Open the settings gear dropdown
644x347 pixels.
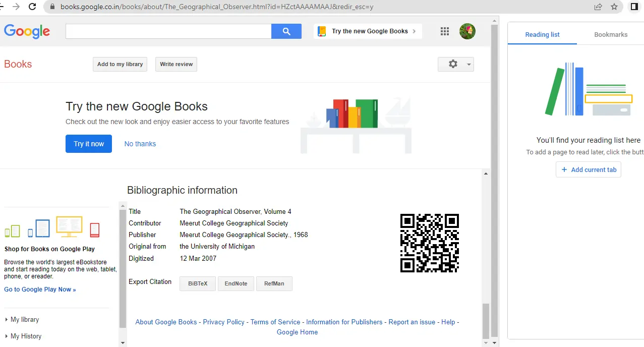pyautogui.click(x=456, y=64)
